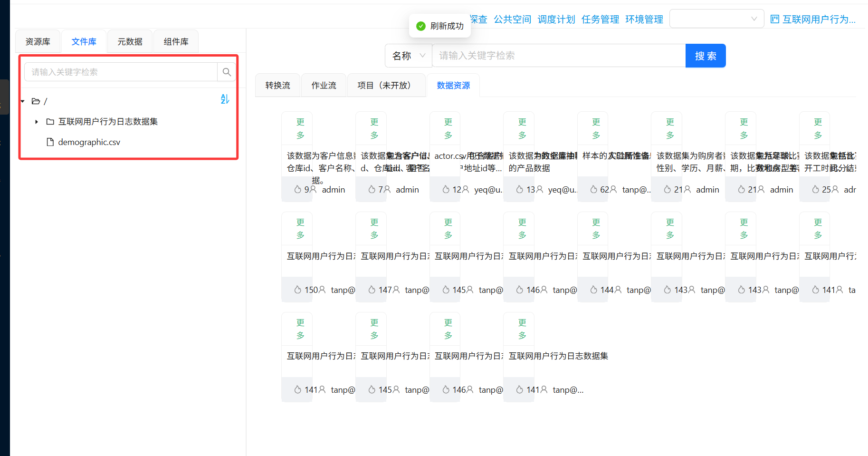Expand the 互联网用户行为日志数据集 folder arrow
Viewport: 868px width, 456px height.
point(37,122)
